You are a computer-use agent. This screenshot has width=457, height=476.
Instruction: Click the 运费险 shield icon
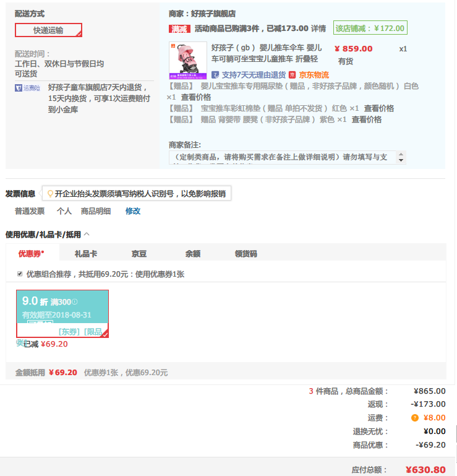pyautogui.click(x=18, y=88)
